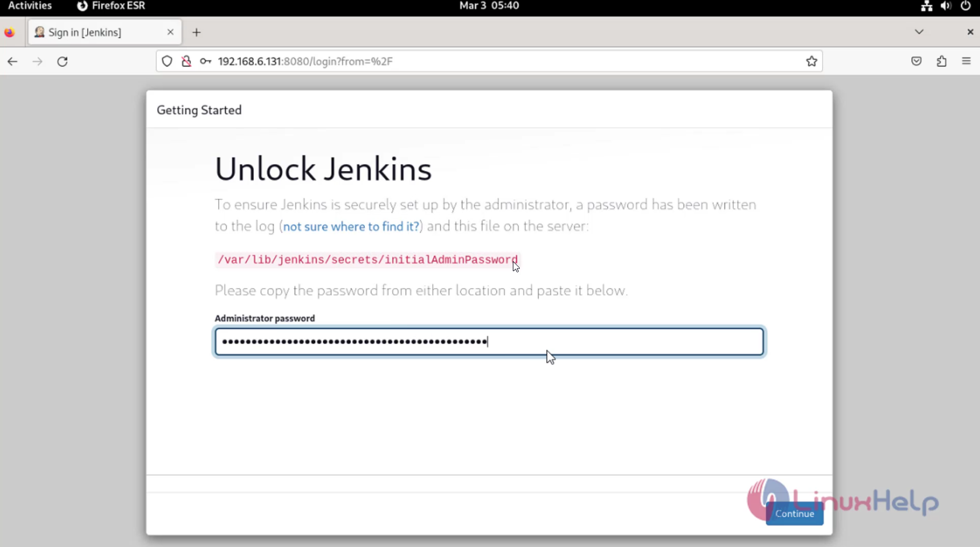Open the Activities overview

[30, 6]
